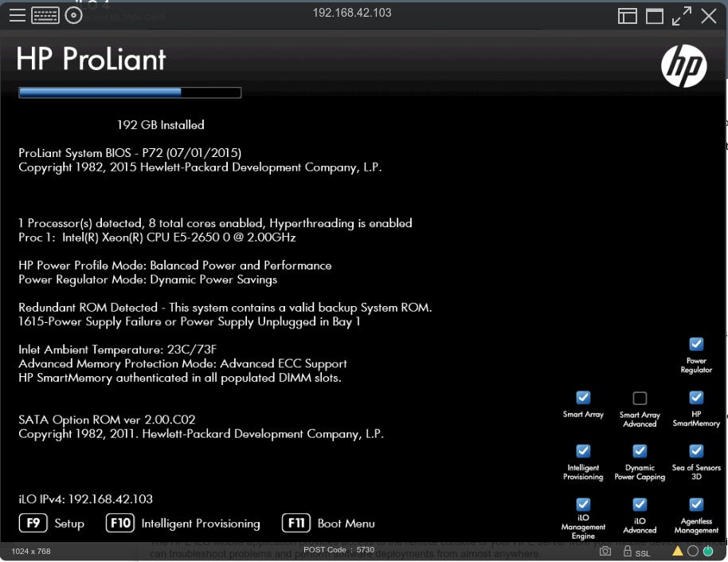Click the 1 Processor(s) detected line

pyautogui.click(x=215, y=223)
